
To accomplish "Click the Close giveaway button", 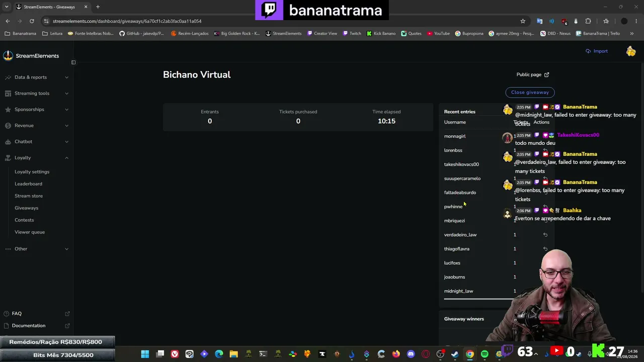I will (x=530, y=93).
